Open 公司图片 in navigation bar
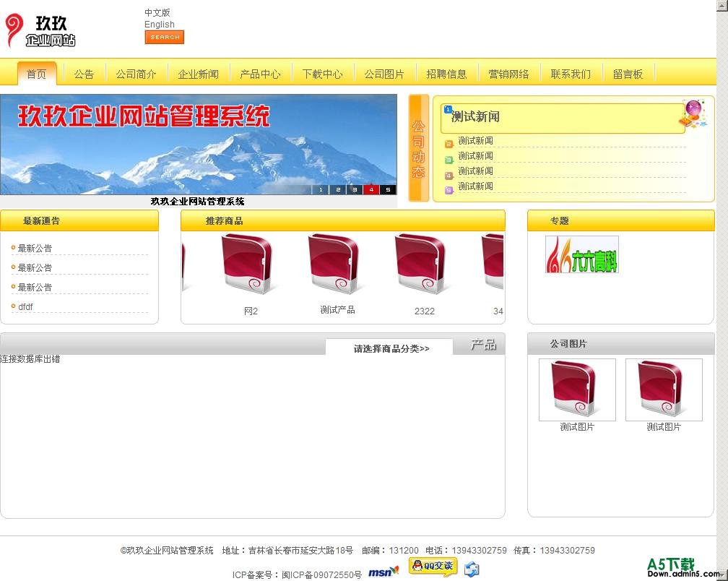Screen dimensions: 728x581 [384, 74]
